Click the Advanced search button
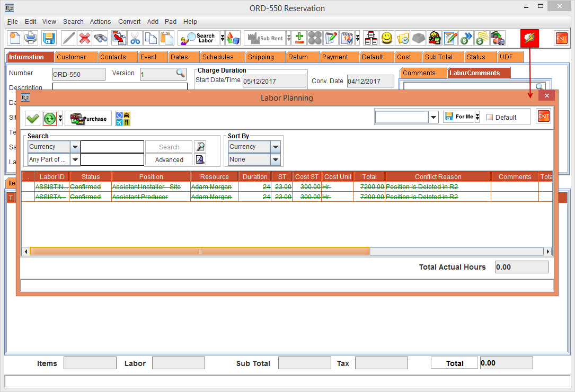Viewport: 575px width, 392px height. click(x=169, y=159)
